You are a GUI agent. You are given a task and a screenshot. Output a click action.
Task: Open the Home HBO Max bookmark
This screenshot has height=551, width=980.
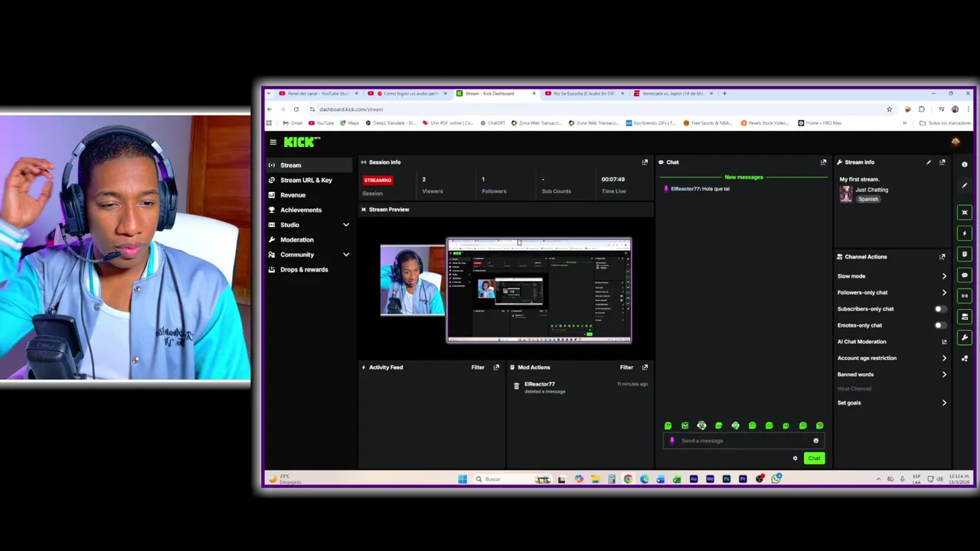[820, 123]
